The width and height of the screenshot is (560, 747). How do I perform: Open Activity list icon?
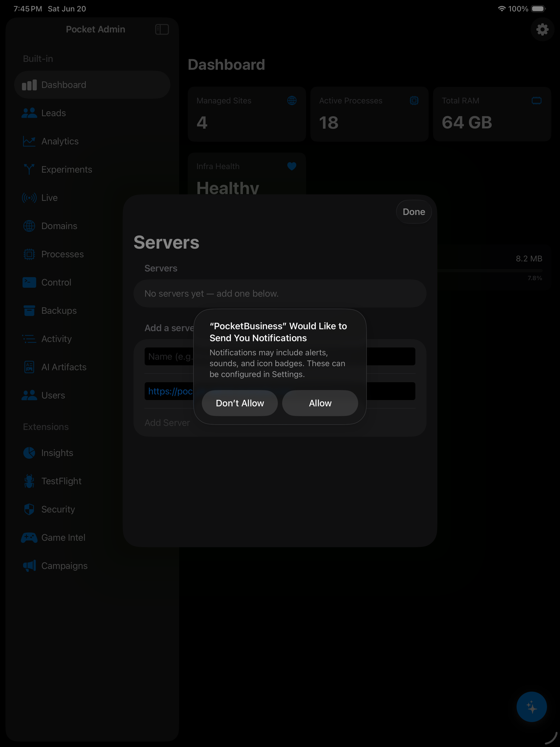click(29, 339)
